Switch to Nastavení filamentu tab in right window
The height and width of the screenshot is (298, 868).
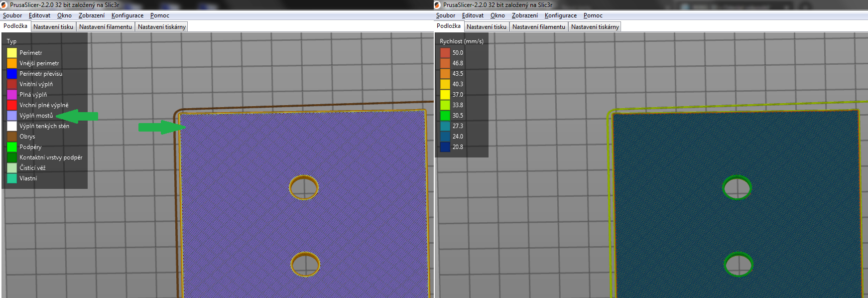(538, 27)
